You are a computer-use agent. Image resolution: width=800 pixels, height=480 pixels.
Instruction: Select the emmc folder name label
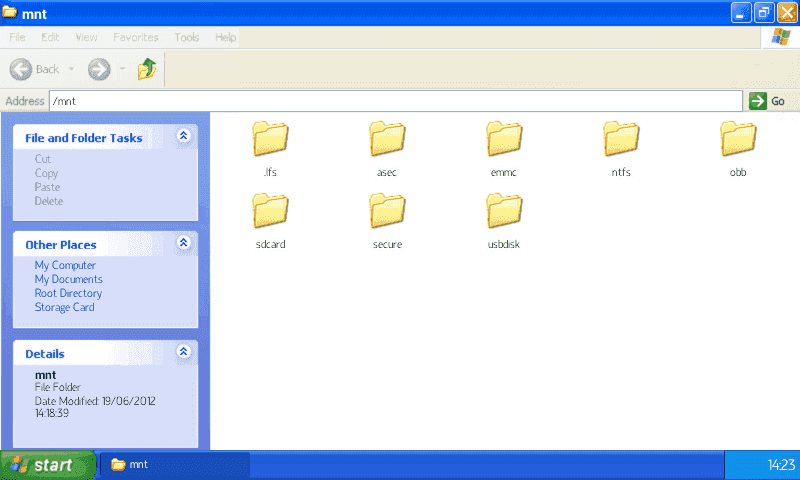tap(504, 172)
